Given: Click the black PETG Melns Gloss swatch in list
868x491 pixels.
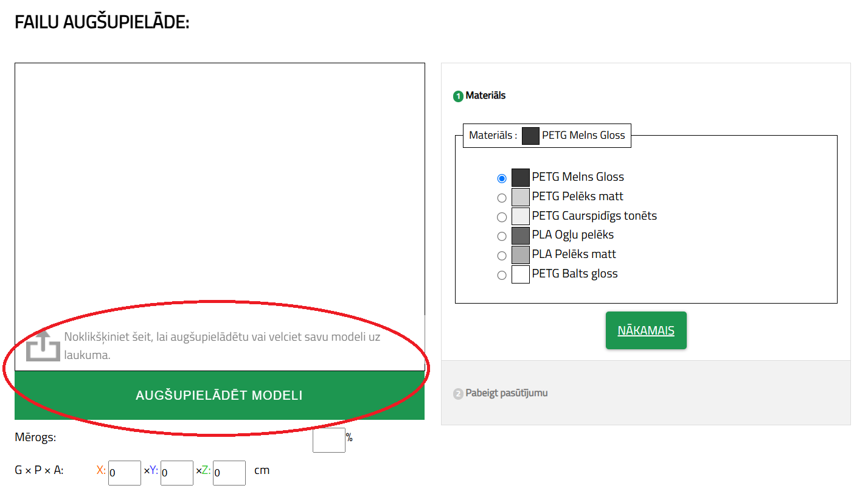Looking at the screenshot, I should click(521, 178).
